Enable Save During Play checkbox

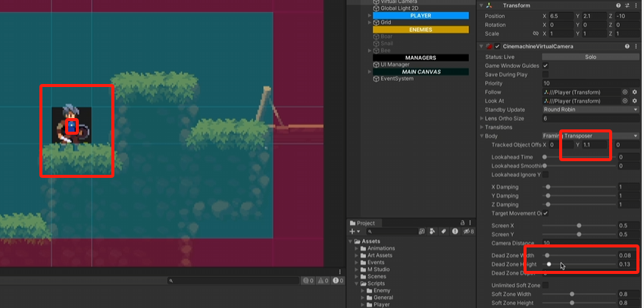click(x=546, y=74)
